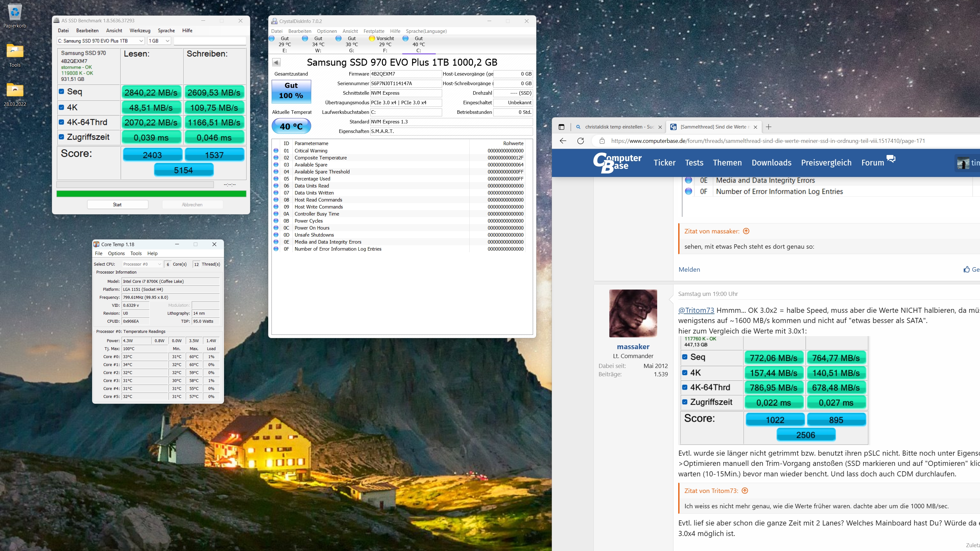The height and width of the screenshot is (551, 980).
Task: Open Werkzeug menu in AS SSD Benchmark
Action: (x=140, y=31)
